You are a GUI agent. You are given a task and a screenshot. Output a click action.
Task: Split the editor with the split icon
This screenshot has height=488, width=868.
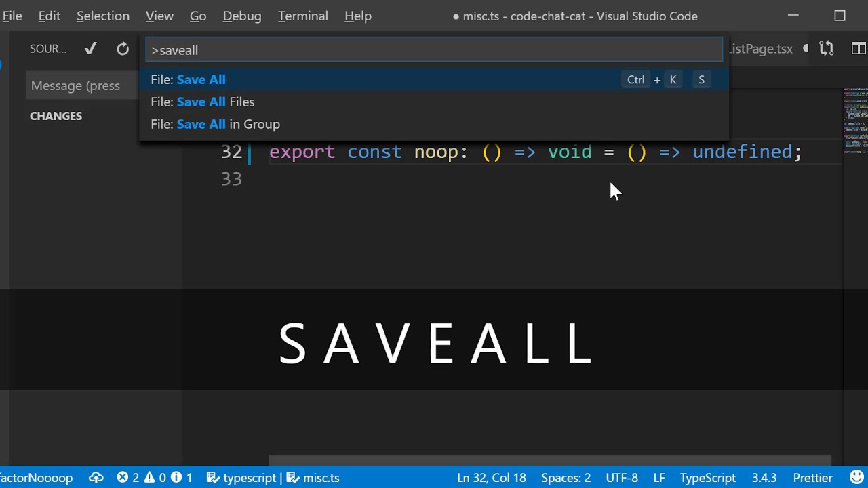click(859, 49)
